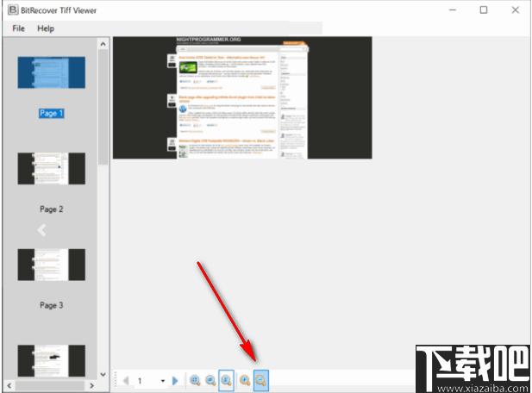Screen dimensions: 532x393
Task: Go to previous page with gray arrow
Action: [x=126, y=381]
